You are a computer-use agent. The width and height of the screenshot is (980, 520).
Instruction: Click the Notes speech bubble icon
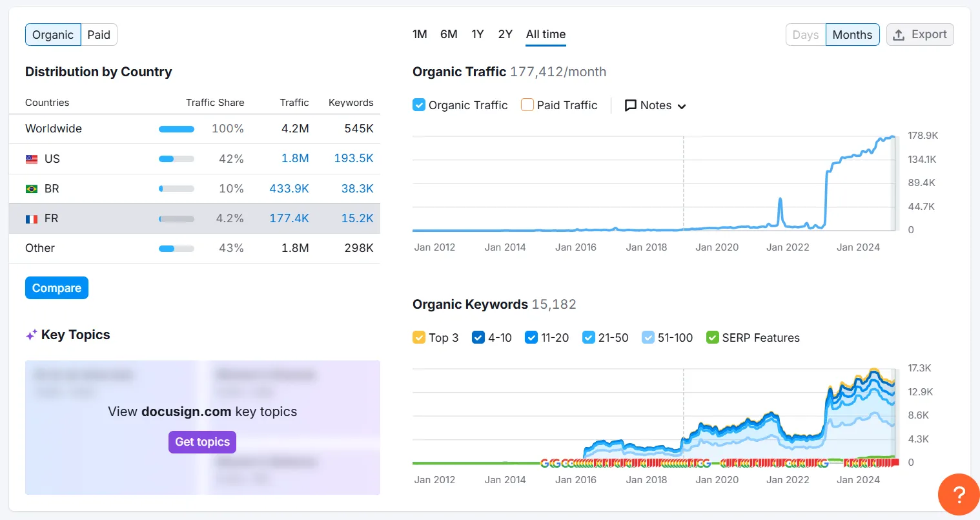(631, 105)
